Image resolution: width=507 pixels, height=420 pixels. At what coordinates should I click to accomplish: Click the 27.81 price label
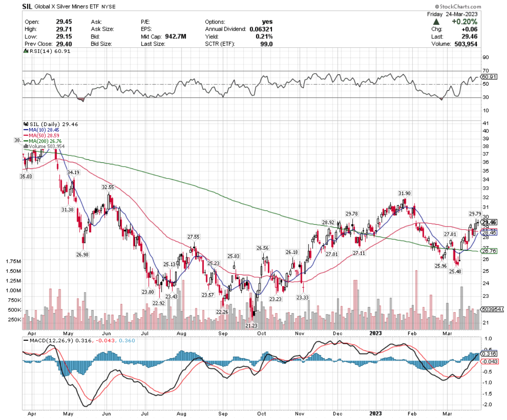pyautogui.click(x=450, y=235)
